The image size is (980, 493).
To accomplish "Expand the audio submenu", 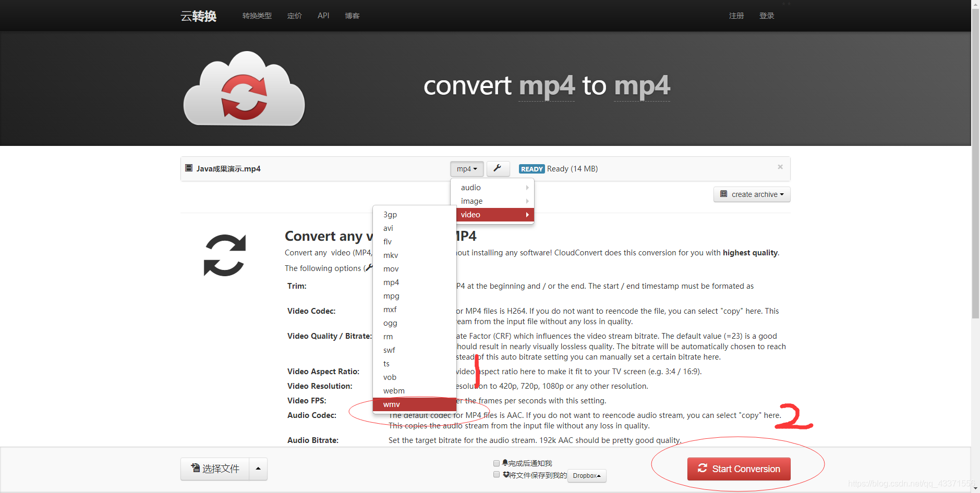I will (x=492, y=188).
